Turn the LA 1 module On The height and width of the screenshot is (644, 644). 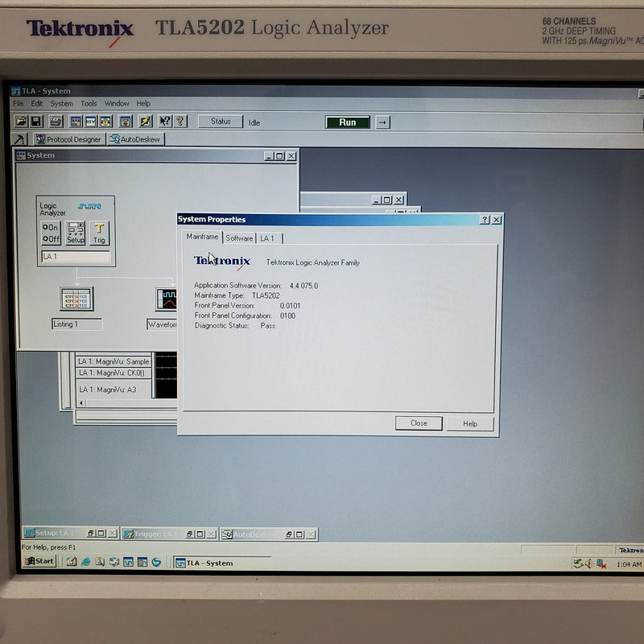(51, 225)
